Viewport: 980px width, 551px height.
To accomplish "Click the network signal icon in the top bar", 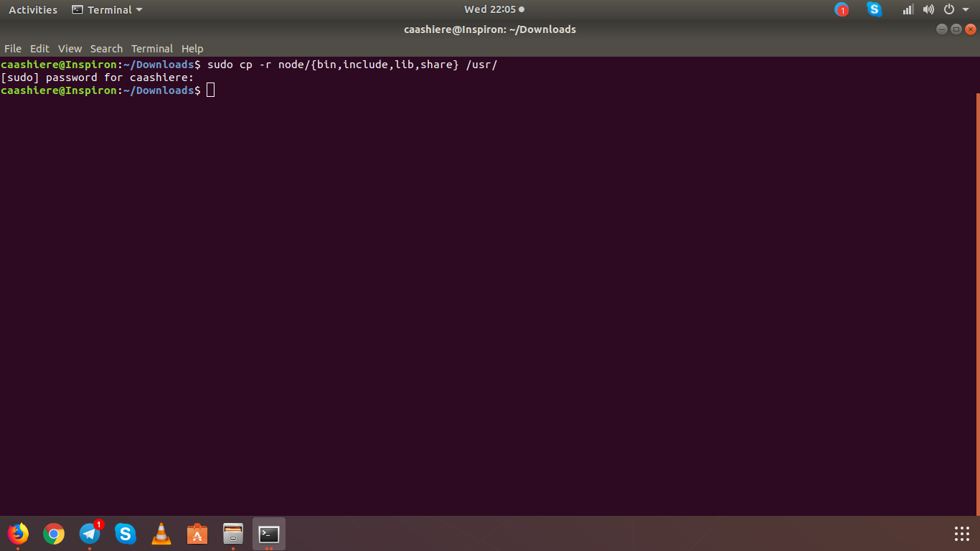I will [907, 9].
